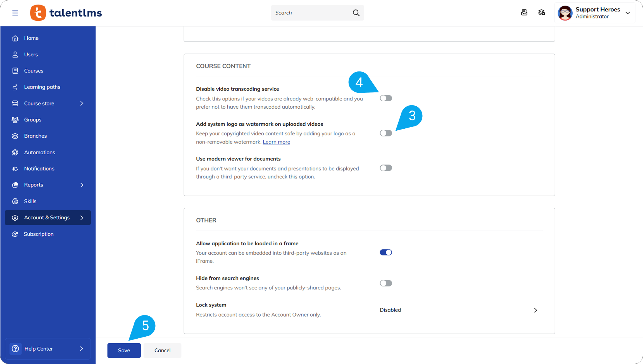
Task: Enable Hide from search engines toggle
Action: tap(386, 283)
